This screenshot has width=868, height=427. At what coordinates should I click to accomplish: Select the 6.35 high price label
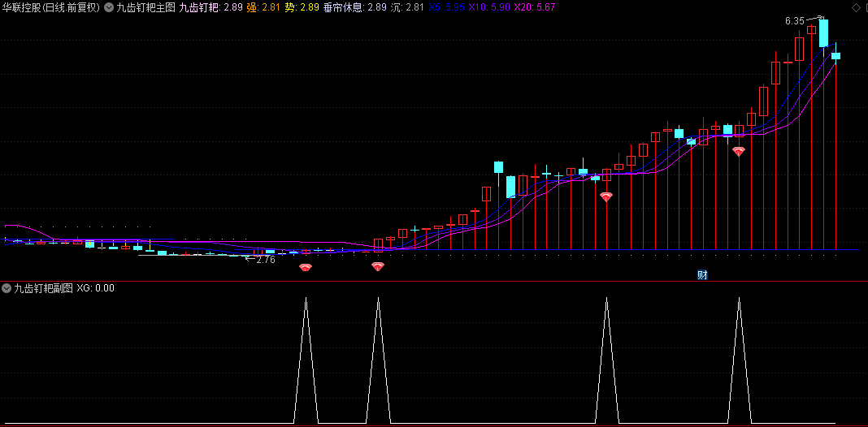794,22
